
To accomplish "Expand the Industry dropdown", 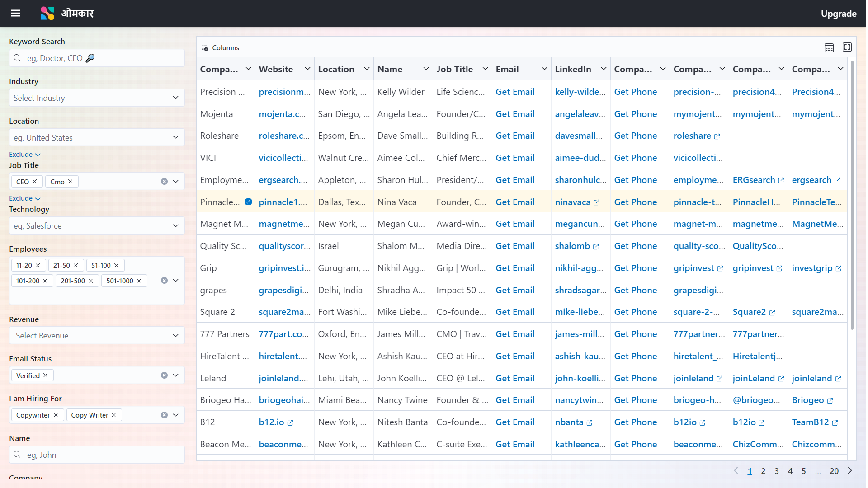I will click(175, 98).
